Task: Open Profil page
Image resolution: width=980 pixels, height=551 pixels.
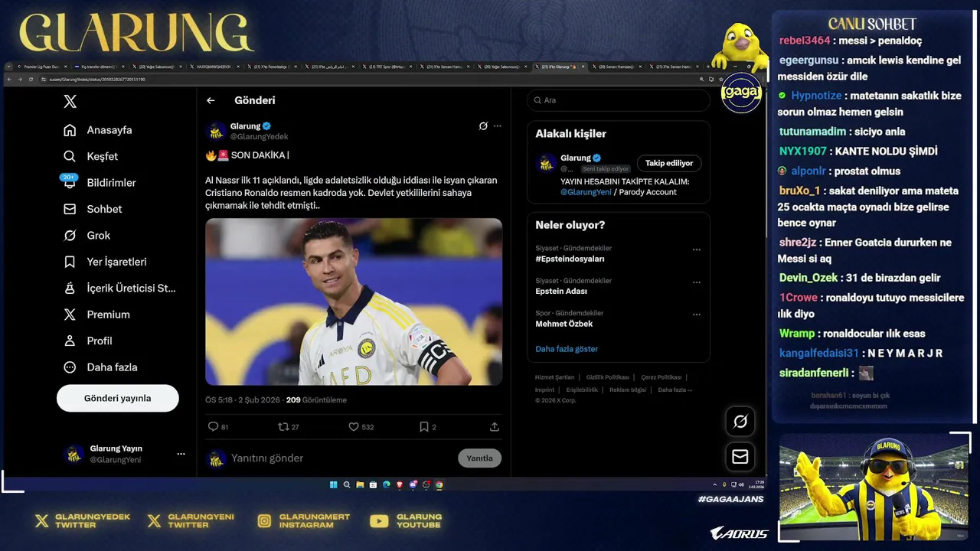Action: click(88, 341)
